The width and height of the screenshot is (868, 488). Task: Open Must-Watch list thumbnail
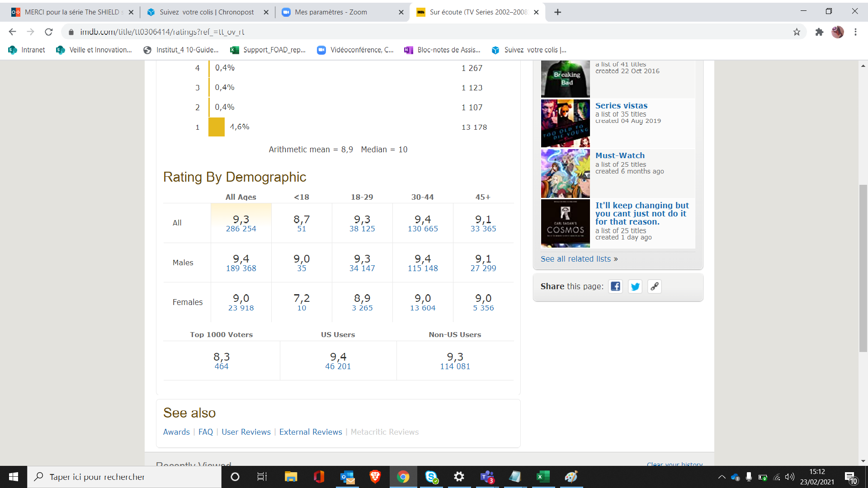pyautogui.click(x=565, y=174)
